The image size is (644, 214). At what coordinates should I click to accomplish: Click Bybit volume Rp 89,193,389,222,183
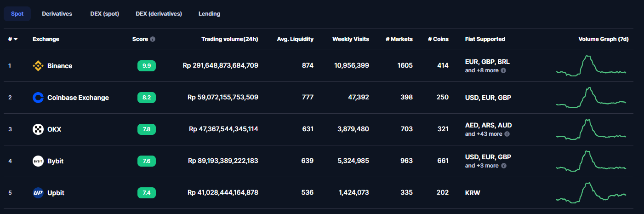pos(223,161)
